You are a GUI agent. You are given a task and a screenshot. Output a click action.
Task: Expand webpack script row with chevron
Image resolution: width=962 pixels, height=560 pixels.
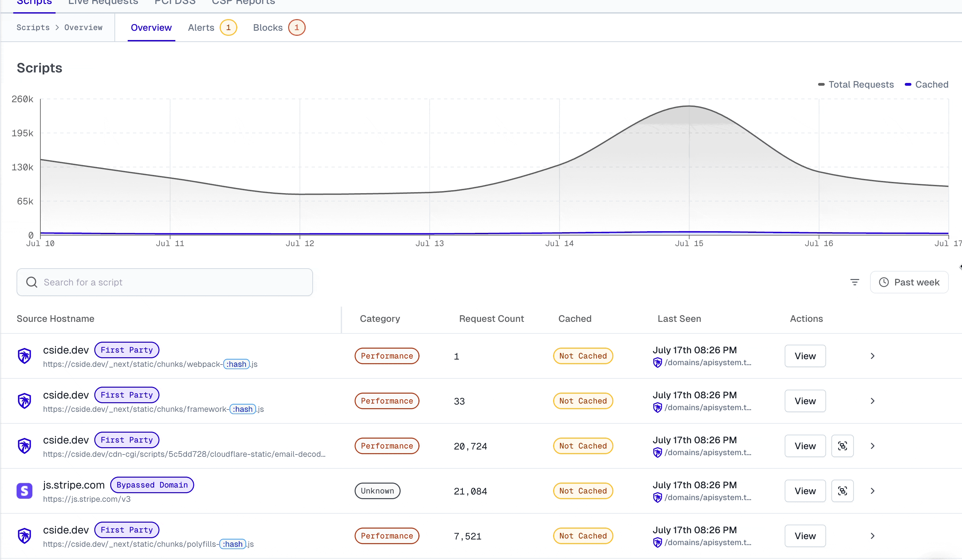872,356
